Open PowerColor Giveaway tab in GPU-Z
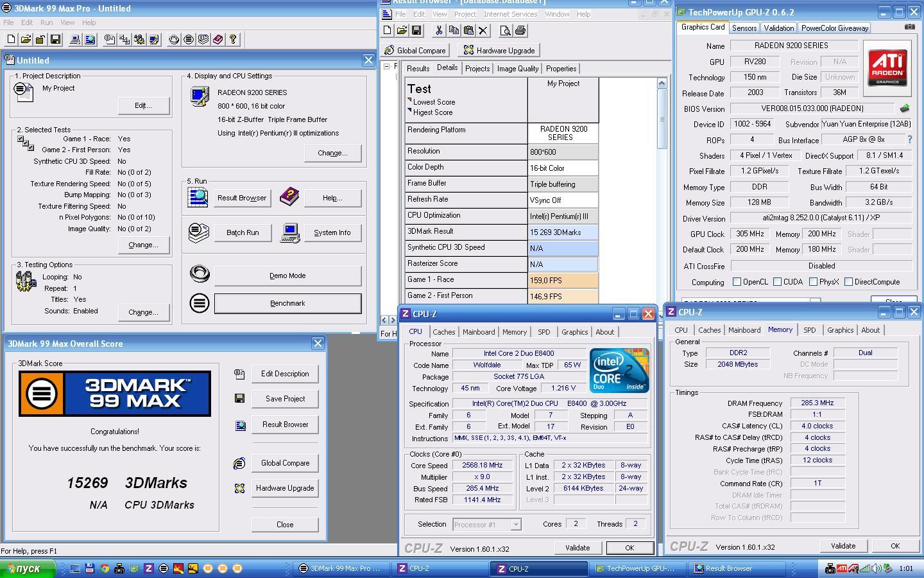Viewport: 924px width, 578px height. tap(835, 28)
